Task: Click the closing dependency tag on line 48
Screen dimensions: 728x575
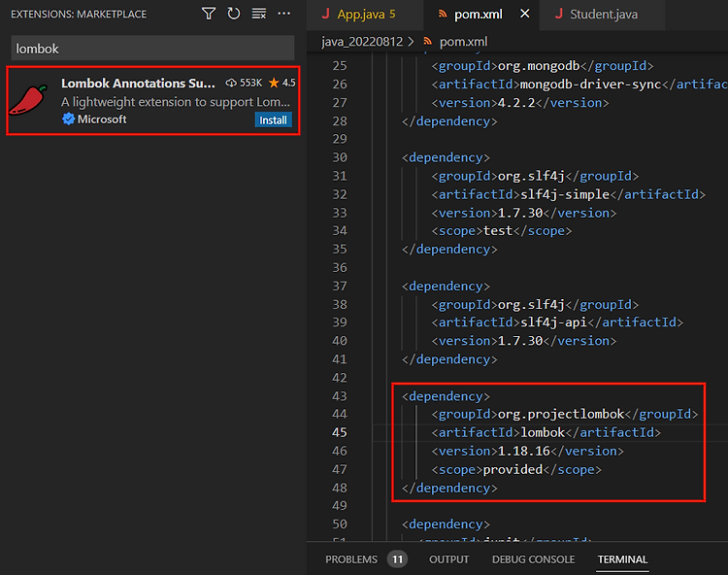Action: click(x=449, y=489)
